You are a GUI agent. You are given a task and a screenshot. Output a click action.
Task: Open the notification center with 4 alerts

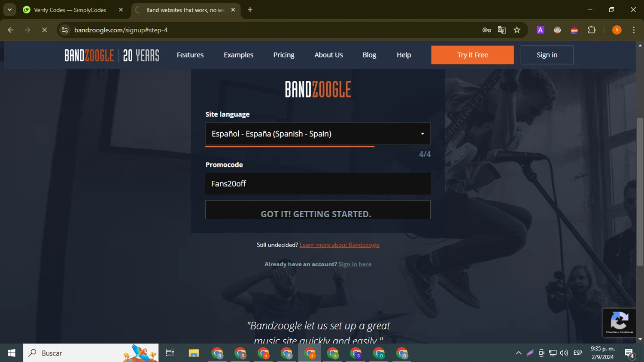[x=630, y=353]
